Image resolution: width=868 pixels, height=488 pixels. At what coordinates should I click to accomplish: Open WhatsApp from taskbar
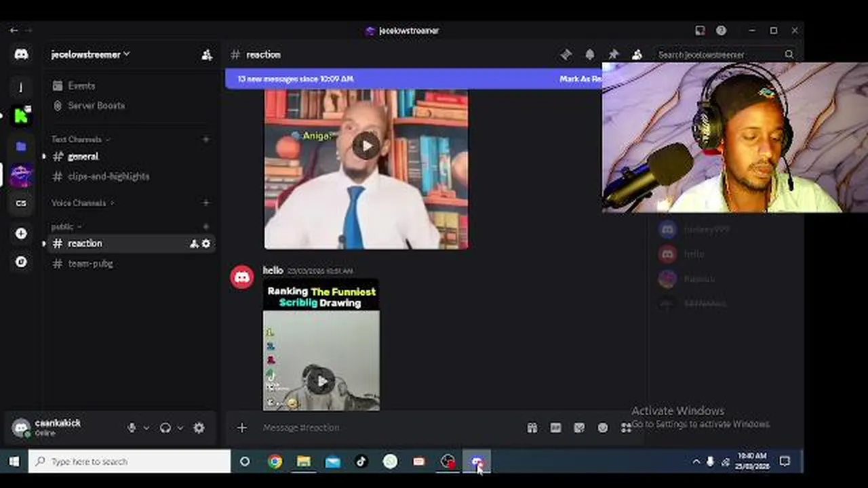pos(390,462)
